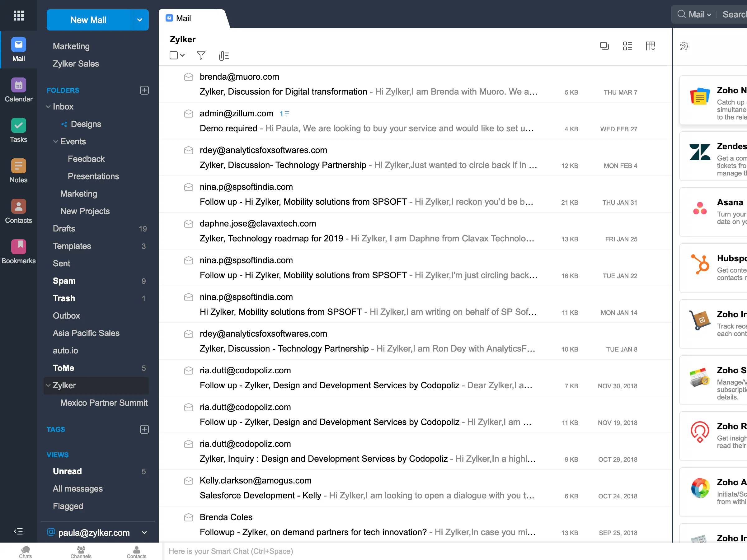
Task: Open select-all checkbox dropdown arrow
Action: pos(182,55)
